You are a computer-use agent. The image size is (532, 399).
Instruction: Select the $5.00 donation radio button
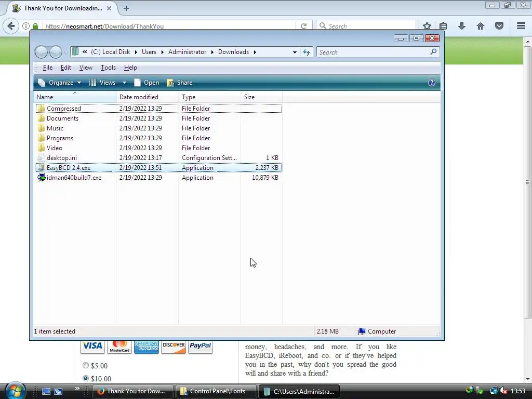(86, 365)
